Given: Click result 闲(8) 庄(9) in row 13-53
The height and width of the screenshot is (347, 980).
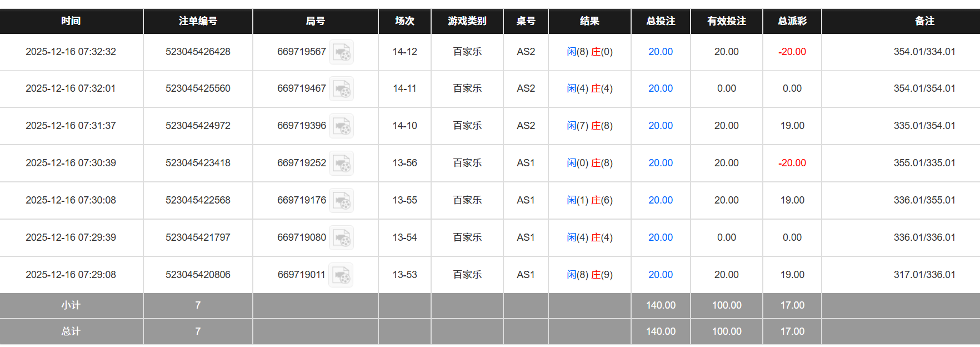Looking at the screenshot, I should 589,275.
